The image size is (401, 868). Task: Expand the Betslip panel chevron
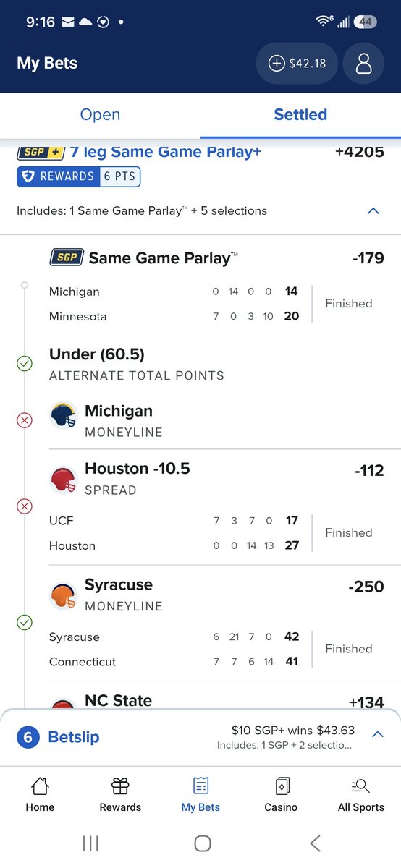point(377,734)
